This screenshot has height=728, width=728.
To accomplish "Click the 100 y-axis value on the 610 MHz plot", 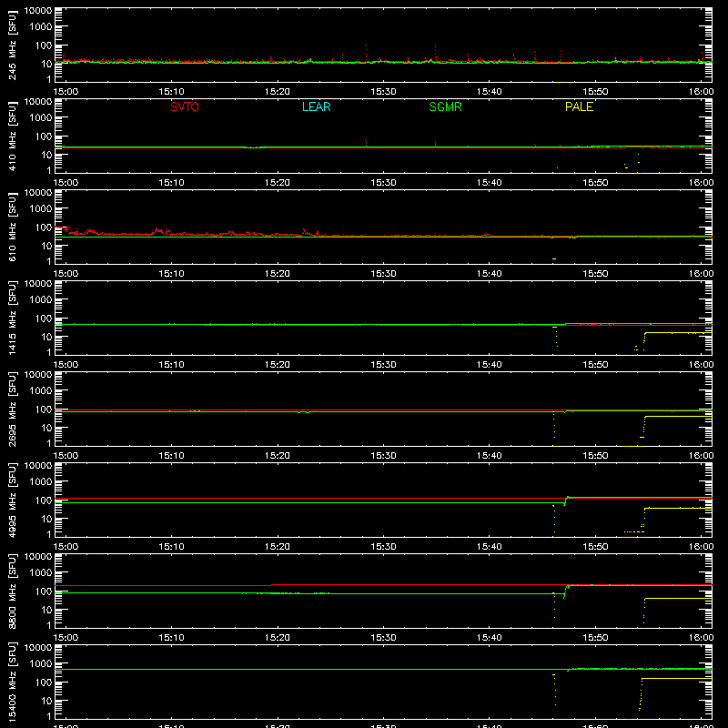I will click(44, 227).
